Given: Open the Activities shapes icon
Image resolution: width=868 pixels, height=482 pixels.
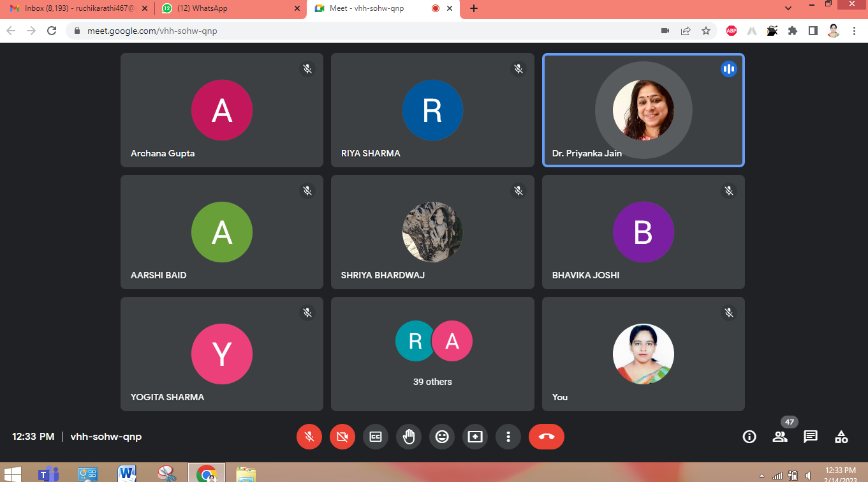Looking at the screenshot, I should [841, 437].
